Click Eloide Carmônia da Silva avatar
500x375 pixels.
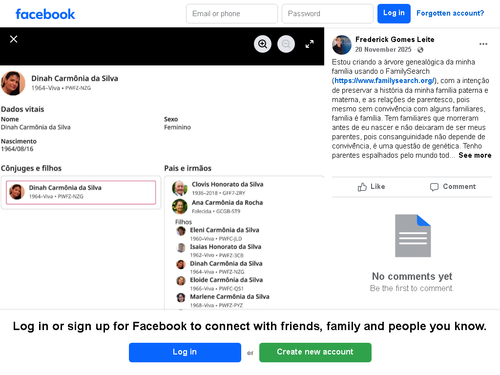click(181, 281)
